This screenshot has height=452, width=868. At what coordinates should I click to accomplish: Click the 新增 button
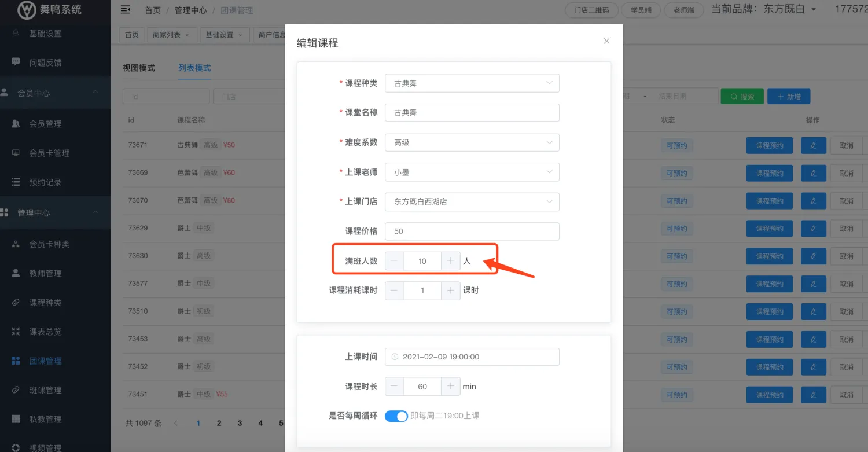(789, 97)
